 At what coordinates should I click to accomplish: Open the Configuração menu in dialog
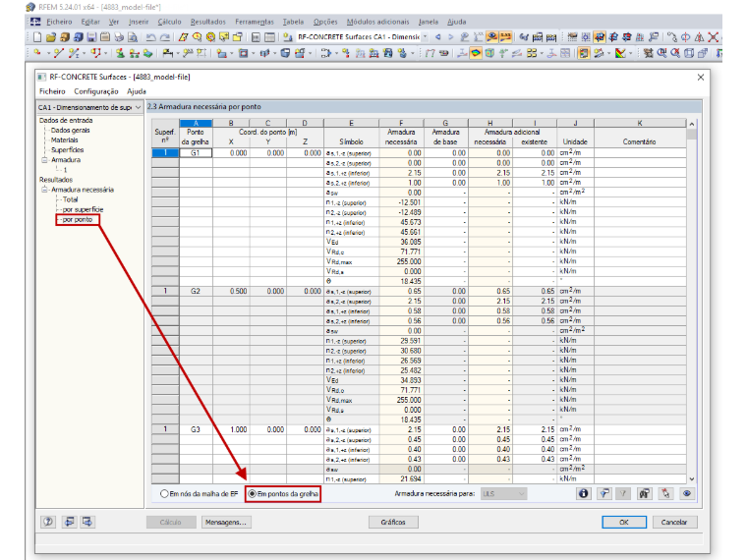(x=95, y=91)
